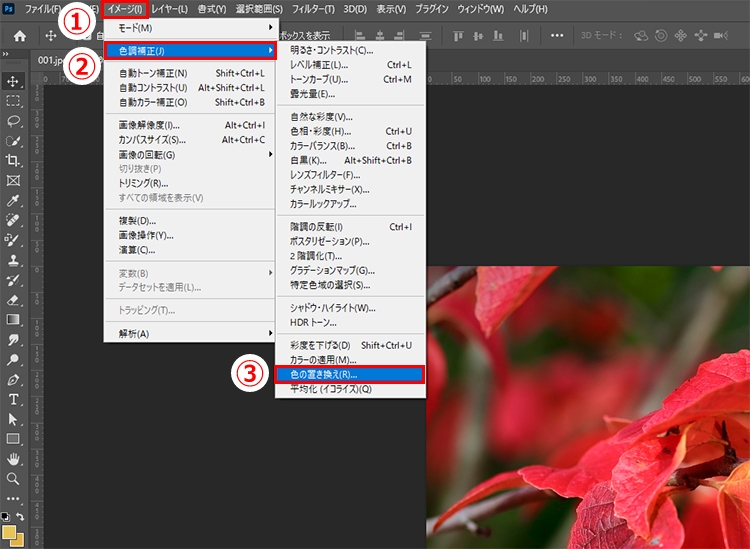Select the Eyedropper tool
The width and height of the screenshot is (750, 549).
point(13,200)
